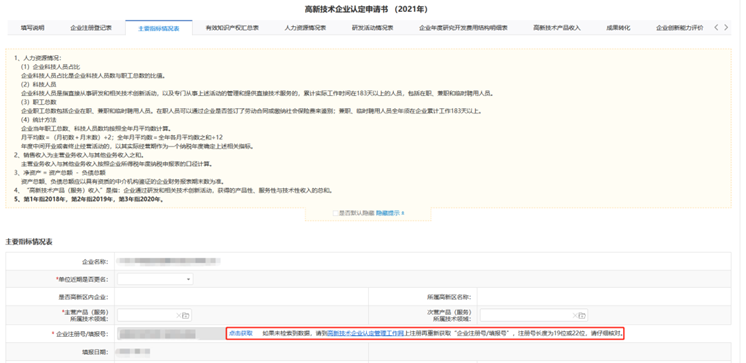Viewport: 746px width, 363px height.
Task: Clear the 主营产品（服务）所属技术领域 field with its X icon
Action: click(x=179, y=315)
